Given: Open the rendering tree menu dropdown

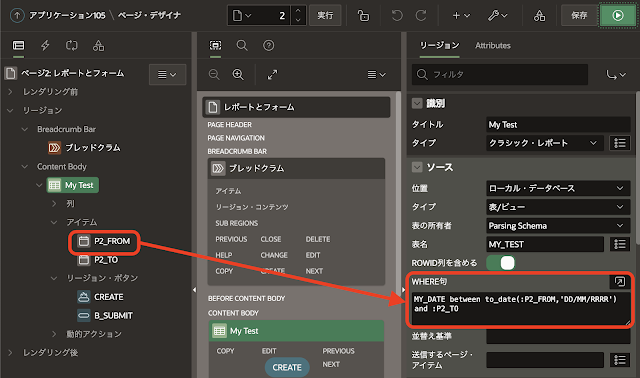Looking at the screenshot, I should coord(167,75).
